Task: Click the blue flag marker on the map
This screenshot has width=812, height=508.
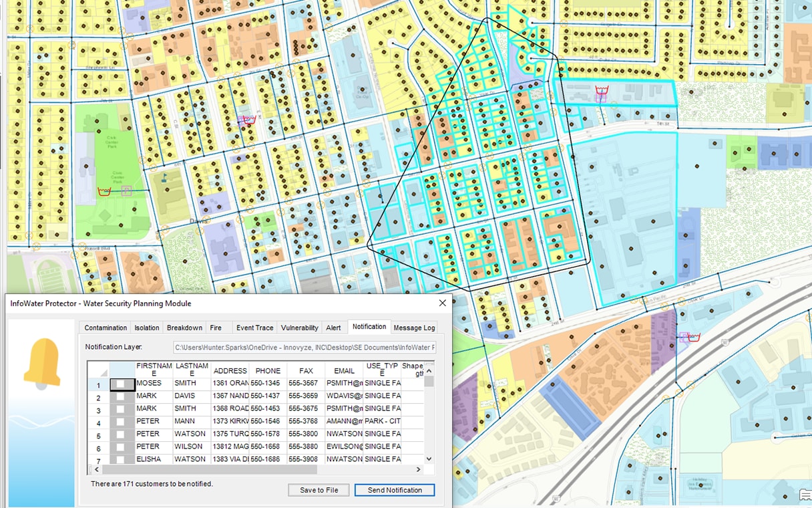Action: click(x=165, y=178)
